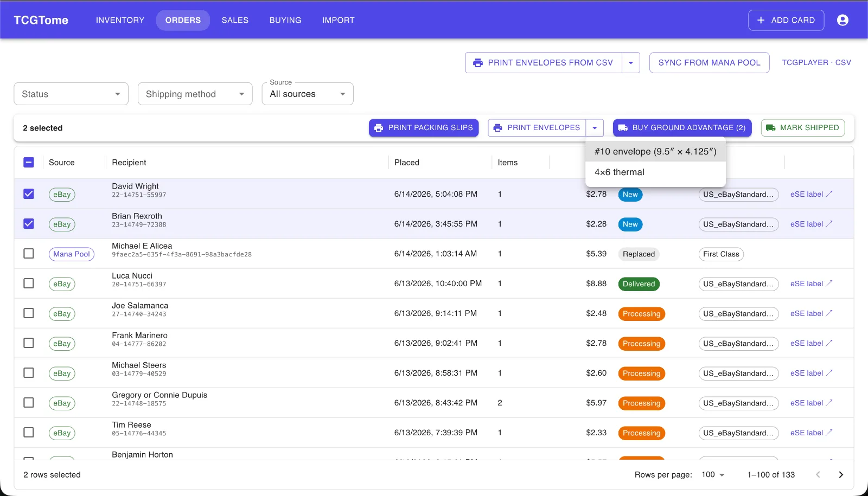Select Luca Nucci's order checkbox
868x496 pixels.
[x=29, y=284]
